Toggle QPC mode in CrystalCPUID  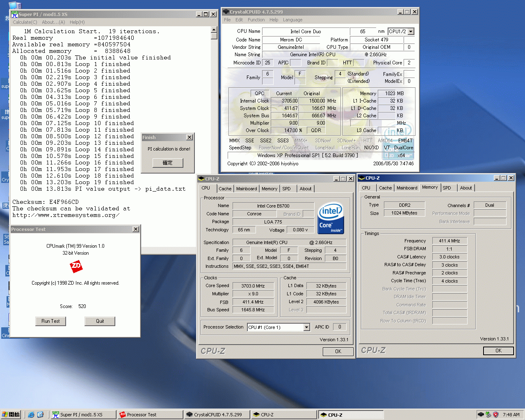coord(259,93)
